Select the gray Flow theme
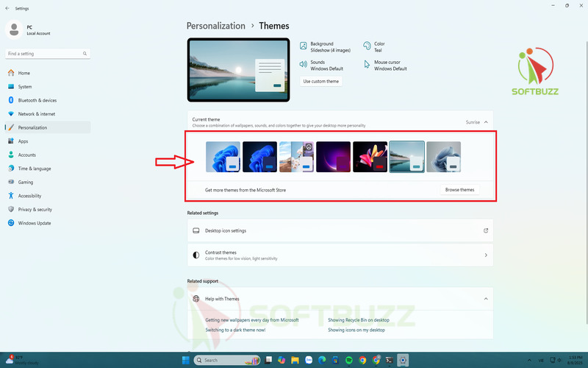This screenshot has width=588, height=368. [x=444, y=157]
